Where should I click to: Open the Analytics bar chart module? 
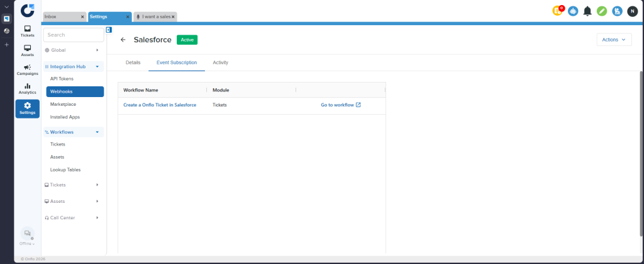tap(28, 89)
